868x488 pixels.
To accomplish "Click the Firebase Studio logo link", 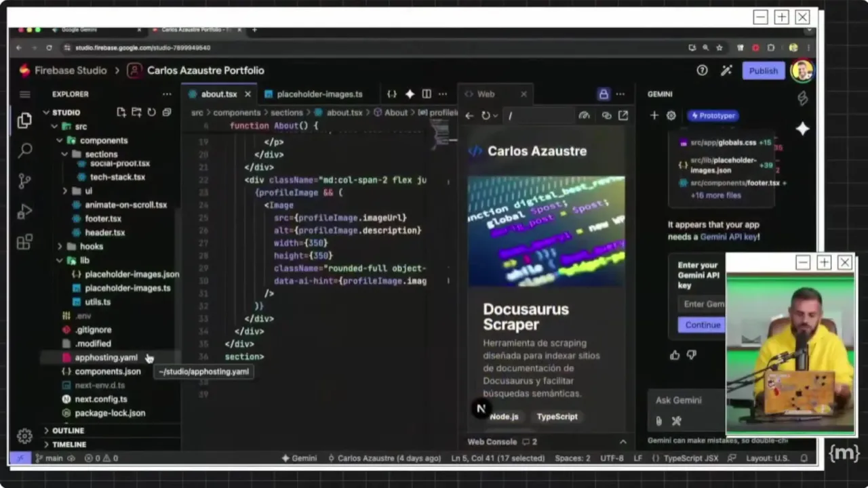I will click(62, 70).
